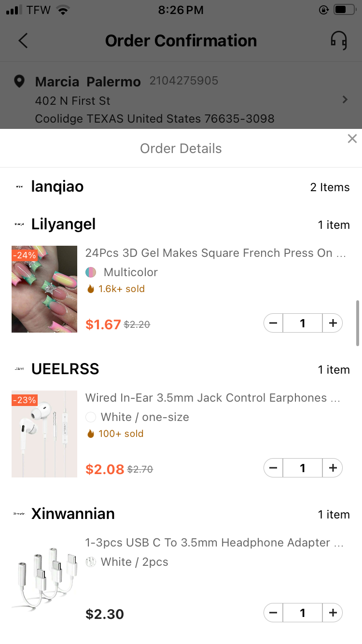Open the press-on nails product thumbnail
Image resolution: width=362 pixels, height=644 pixels.
(x=44, y=289)
